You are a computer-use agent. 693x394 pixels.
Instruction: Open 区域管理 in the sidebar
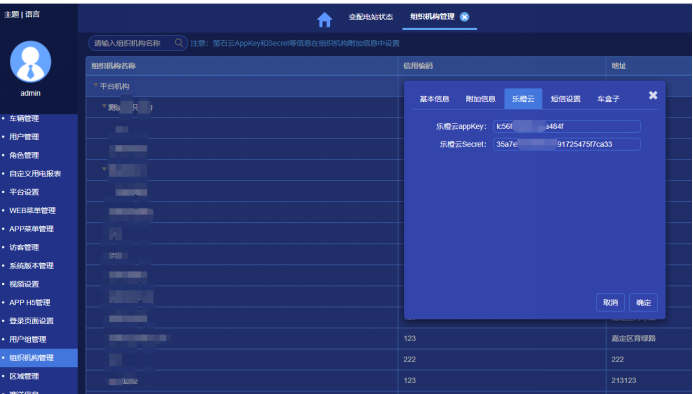point(24,376)
